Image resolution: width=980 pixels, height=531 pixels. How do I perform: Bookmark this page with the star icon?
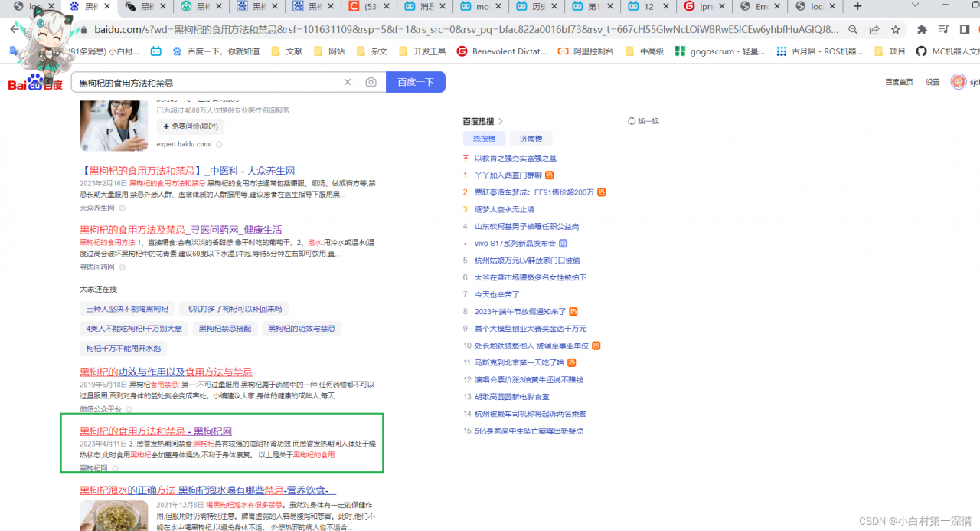896,29
